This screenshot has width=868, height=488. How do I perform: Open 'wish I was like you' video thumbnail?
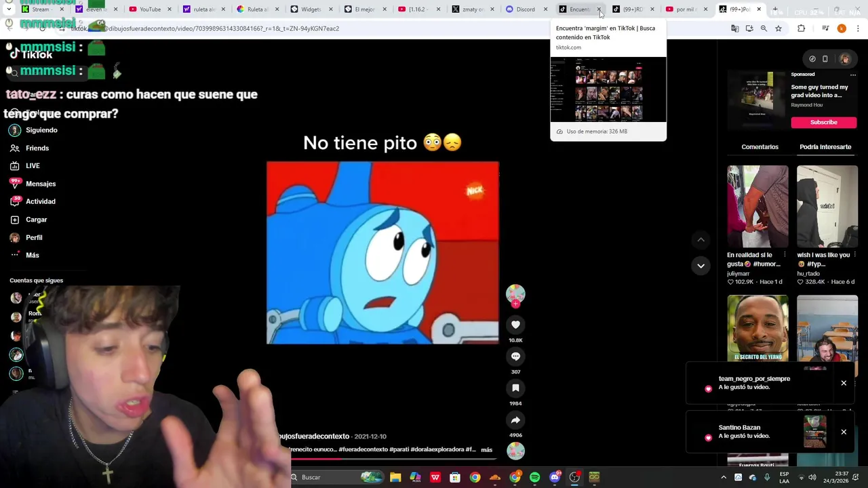click(x=827, y=207)
